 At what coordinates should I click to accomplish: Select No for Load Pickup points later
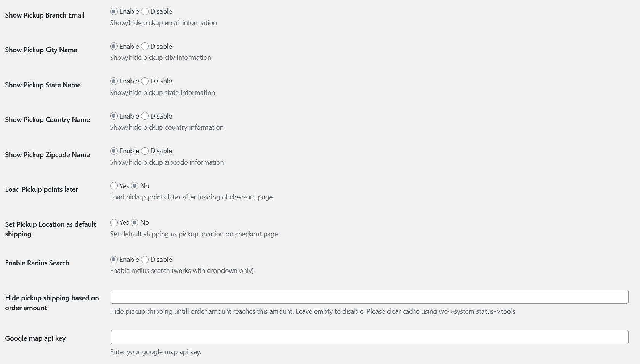(135, 186)
